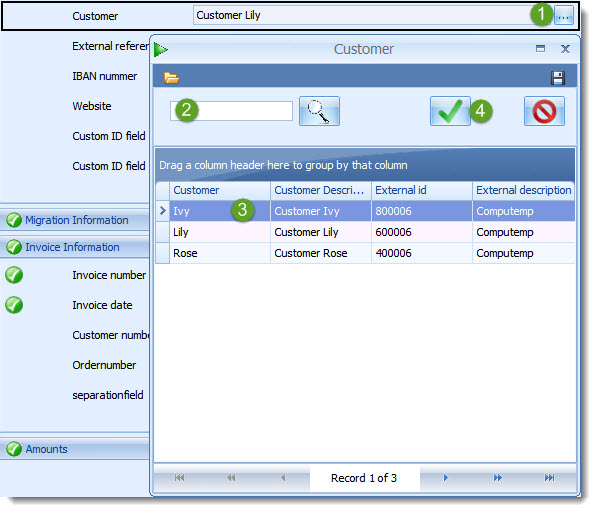This screenshot has height=512, width=596.
Task: Go to next record navigation button
Action: pyautogui.click(x=446, y=478)
